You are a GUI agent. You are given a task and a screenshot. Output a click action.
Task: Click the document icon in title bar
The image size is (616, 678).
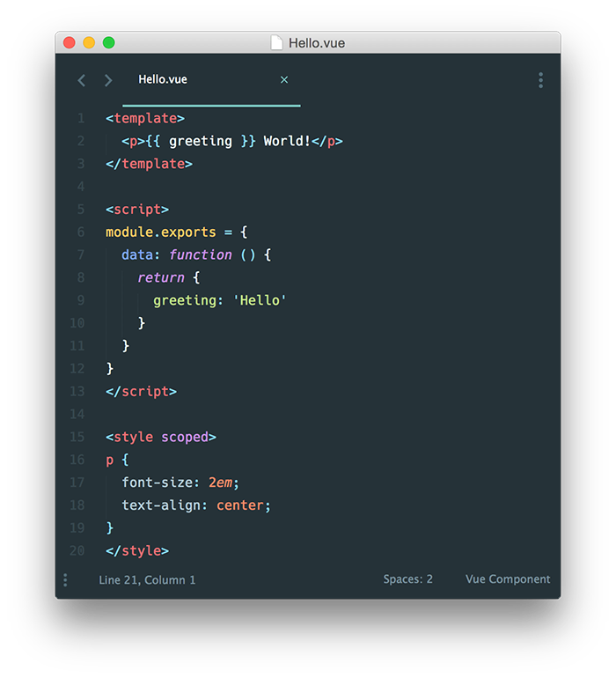pos(276,43)
